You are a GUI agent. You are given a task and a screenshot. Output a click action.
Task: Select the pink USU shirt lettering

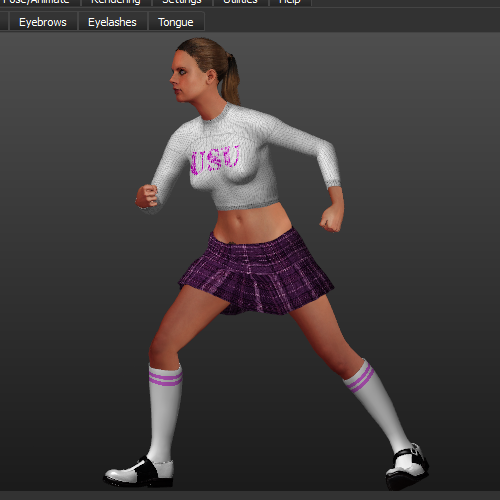(x=215, y=159)
